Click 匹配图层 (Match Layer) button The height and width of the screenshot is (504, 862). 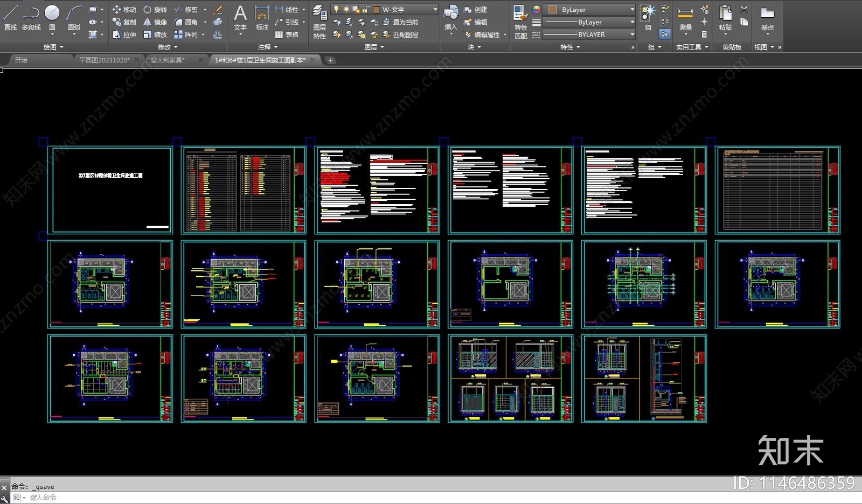coord(400,34)
